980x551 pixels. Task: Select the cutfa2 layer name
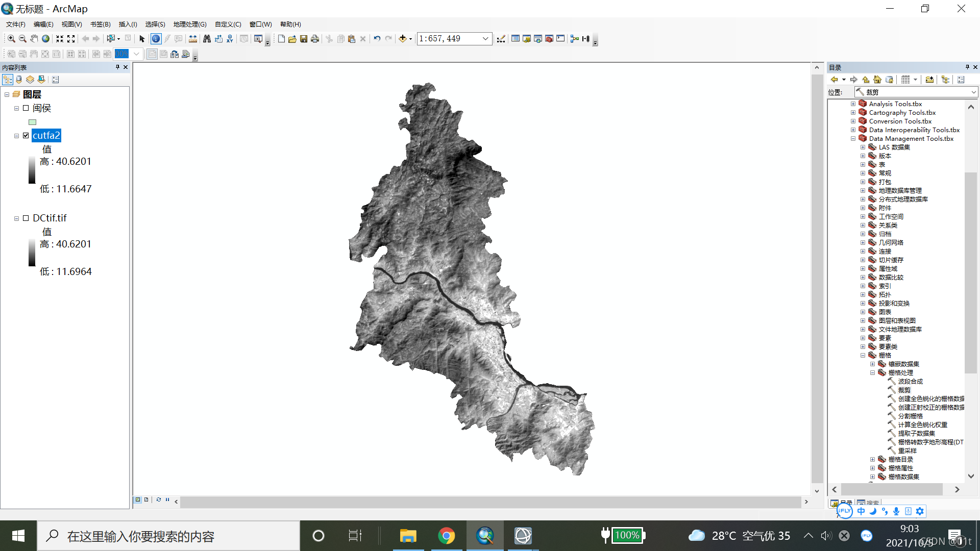pos(46,136)
